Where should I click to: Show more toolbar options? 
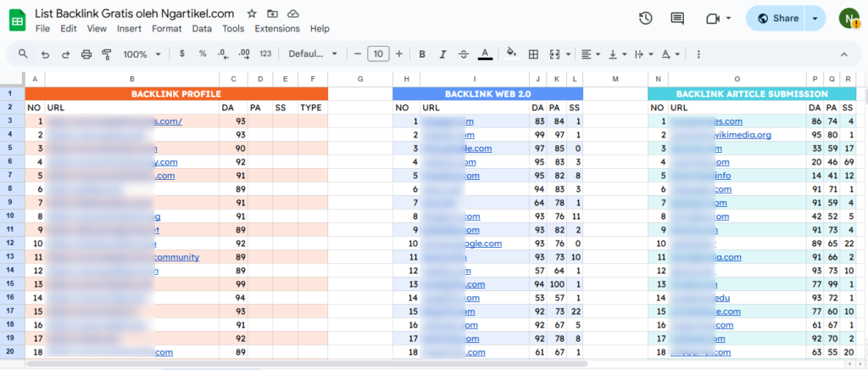(698, 54)
